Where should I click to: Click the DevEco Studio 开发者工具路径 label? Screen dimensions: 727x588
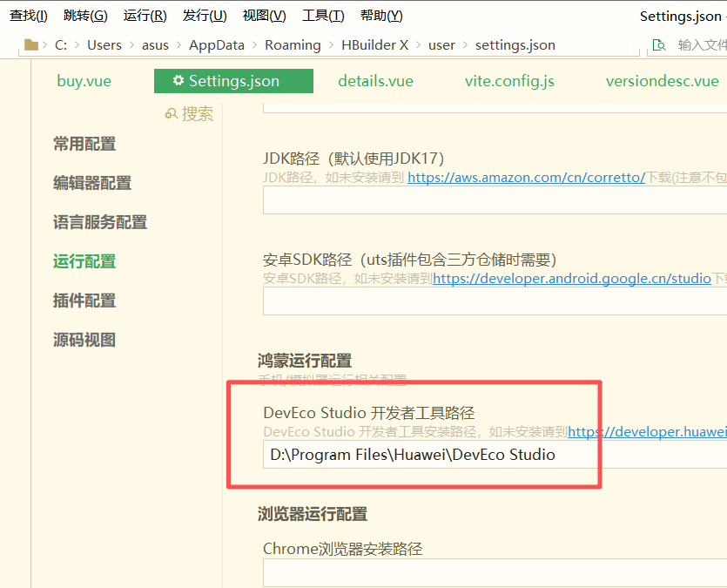(369, 413)
